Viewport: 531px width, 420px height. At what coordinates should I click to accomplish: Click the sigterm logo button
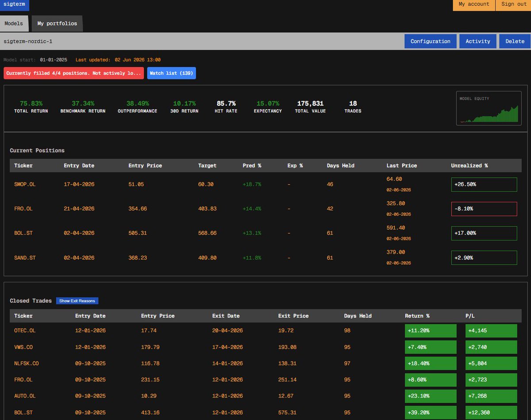tap(15, 5)
